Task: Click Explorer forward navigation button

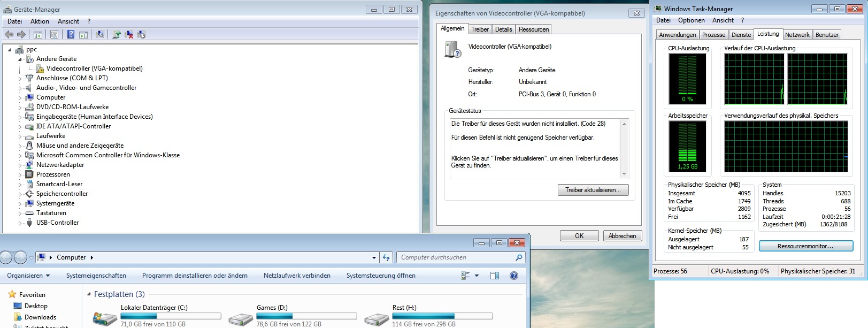Action: [20, 257]
